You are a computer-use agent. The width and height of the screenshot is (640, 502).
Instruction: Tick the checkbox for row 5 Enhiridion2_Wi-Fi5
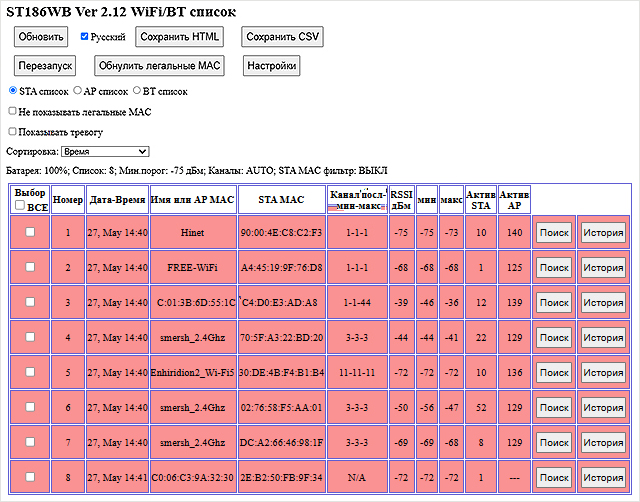(30, 373)
